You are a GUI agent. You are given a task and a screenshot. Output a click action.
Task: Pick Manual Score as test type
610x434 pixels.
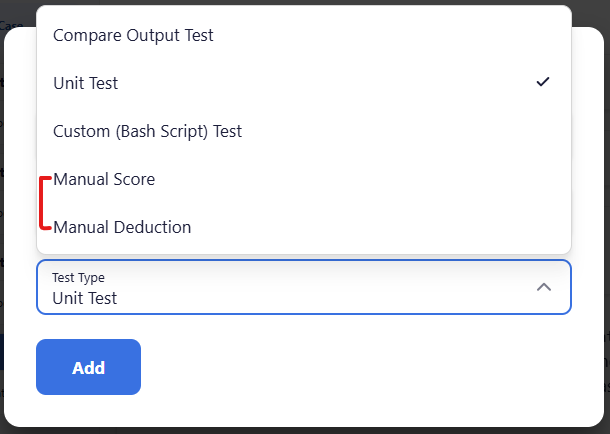(x=303, y=179)
